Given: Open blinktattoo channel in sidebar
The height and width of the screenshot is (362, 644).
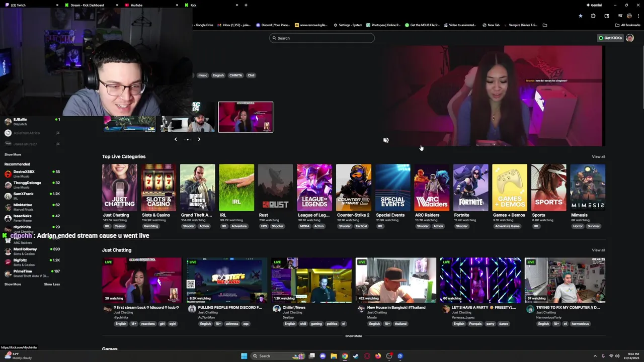Looking at the screenshot, I should click(32, 207).
